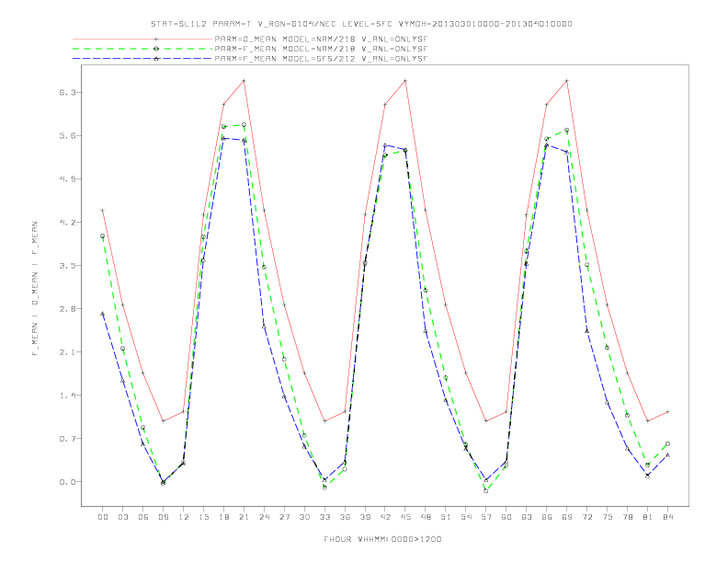Click the 6.3 y-axis tick label
Viewport: 728px width, 563px height.
coord(67,92)
